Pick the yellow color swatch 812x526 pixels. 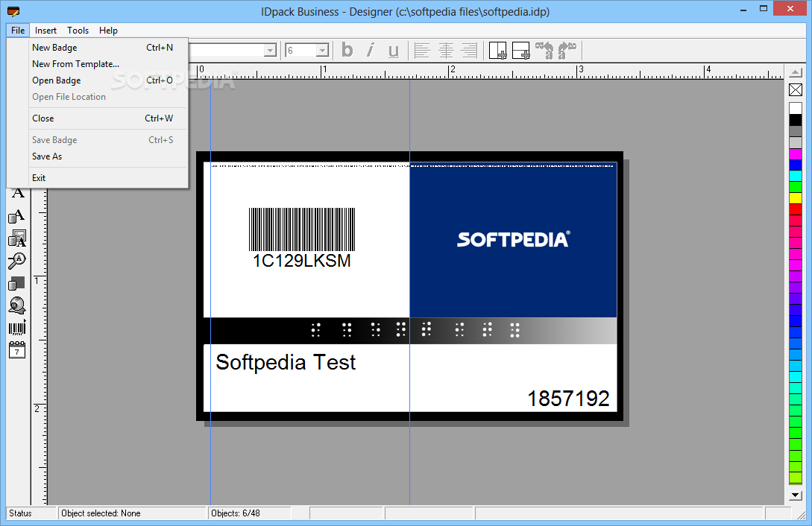click(796, 198)
